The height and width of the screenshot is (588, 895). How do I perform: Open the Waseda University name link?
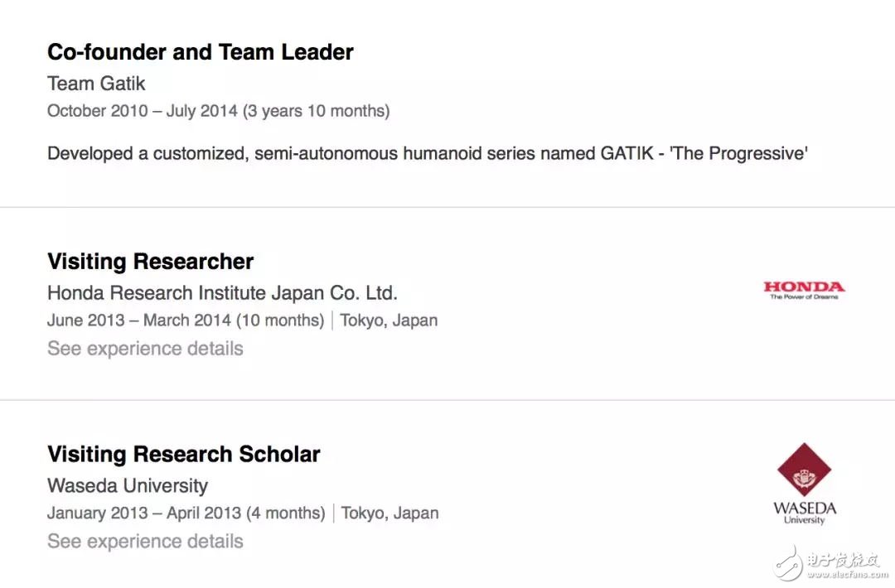click(128, 486)
